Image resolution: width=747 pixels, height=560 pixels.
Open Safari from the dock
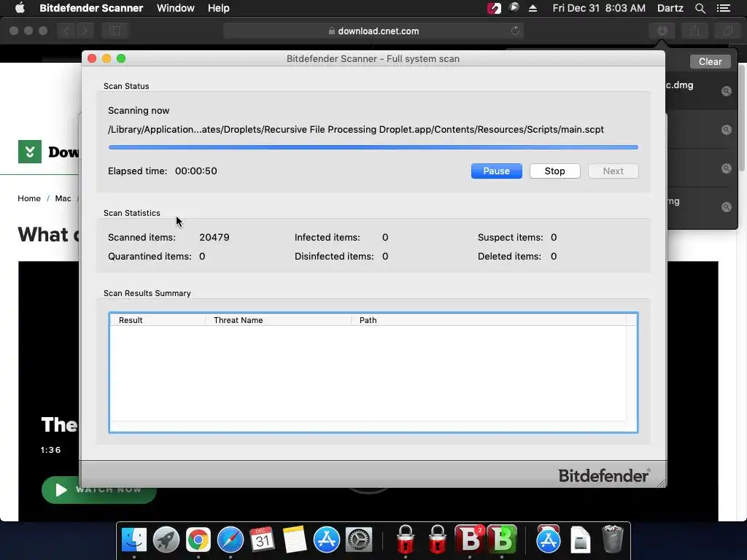pos(230,540)
